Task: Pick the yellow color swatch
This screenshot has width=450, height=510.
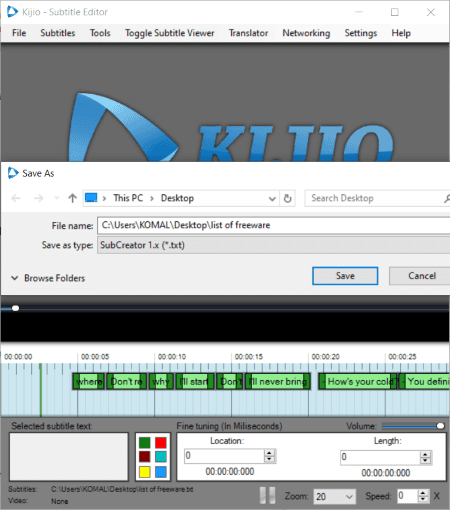Action: 145,472
